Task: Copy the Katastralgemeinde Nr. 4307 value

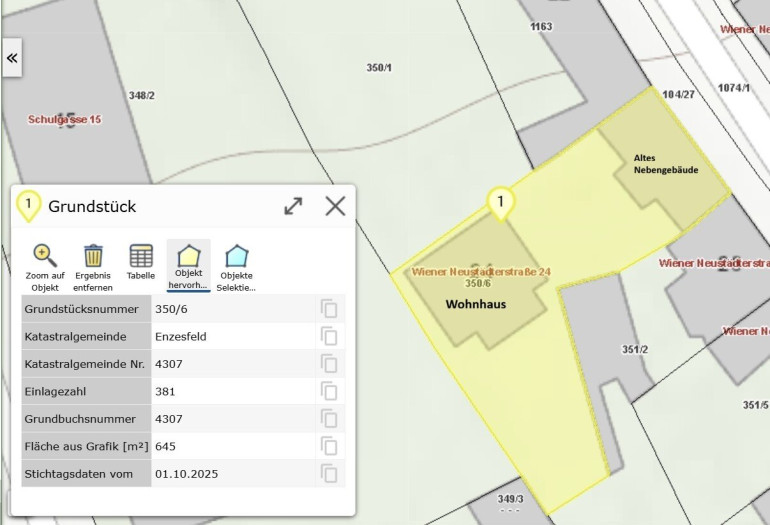Action: [329, 364]
